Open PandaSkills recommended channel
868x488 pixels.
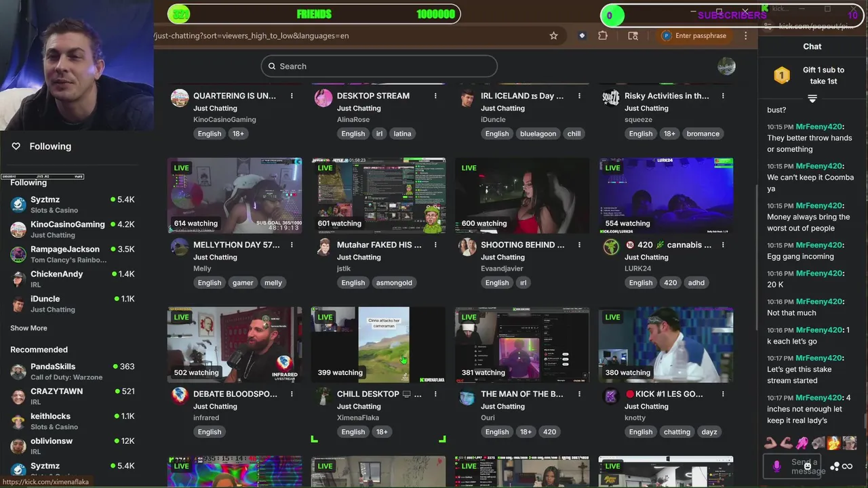click(73, 371)
